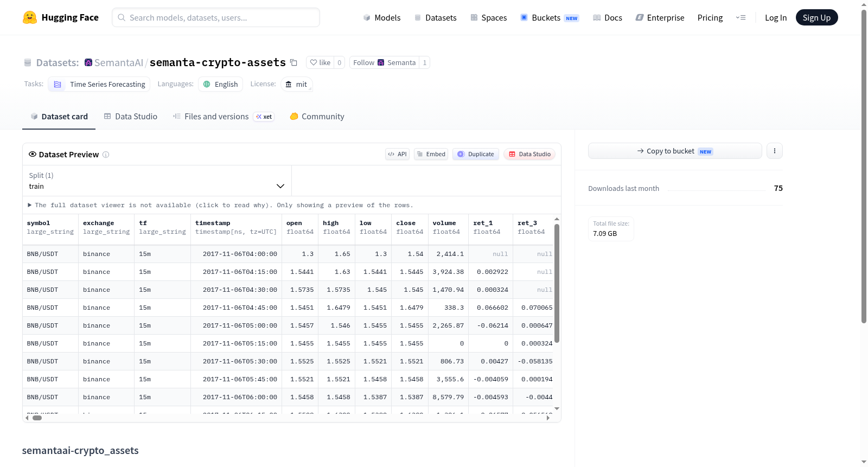Click the search magnifier icon
Image resolution: width=868 pixels, height=467 pixels.
122,17
